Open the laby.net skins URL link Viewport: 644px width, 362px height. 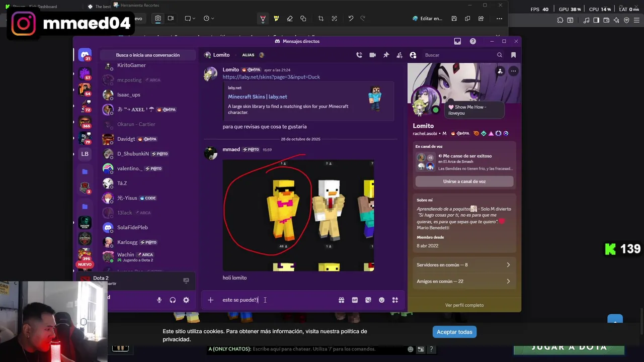coord(271,77)
